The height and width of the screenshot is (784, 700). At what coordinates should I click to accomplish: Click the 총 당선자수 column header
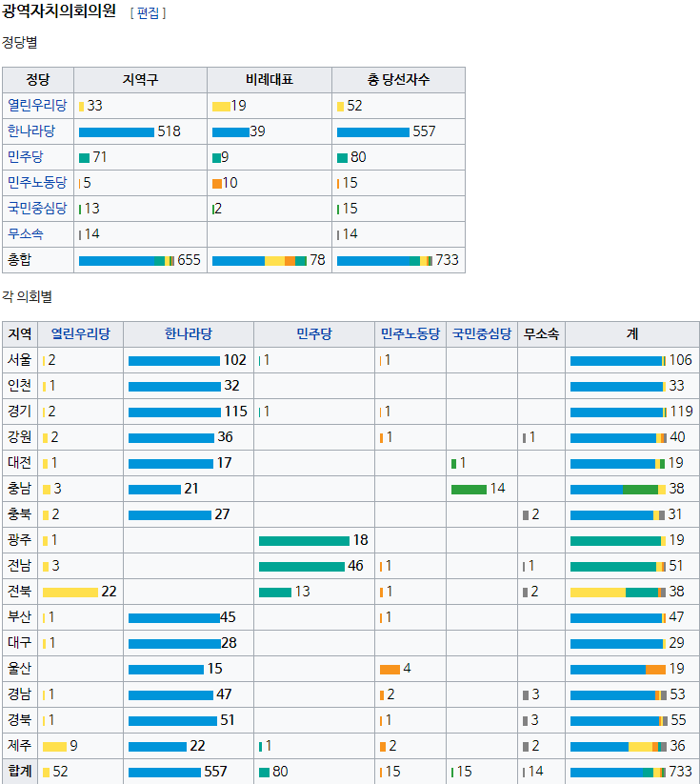398,80
